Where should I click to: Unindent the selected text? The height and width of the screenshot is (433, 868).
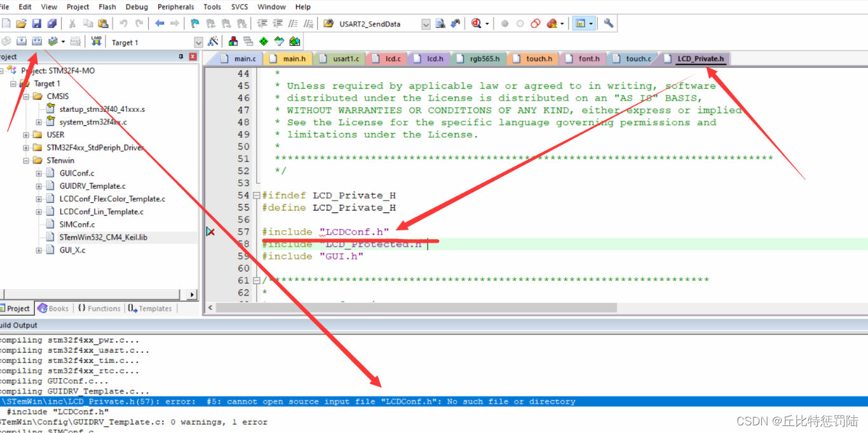tap(277, 24)
